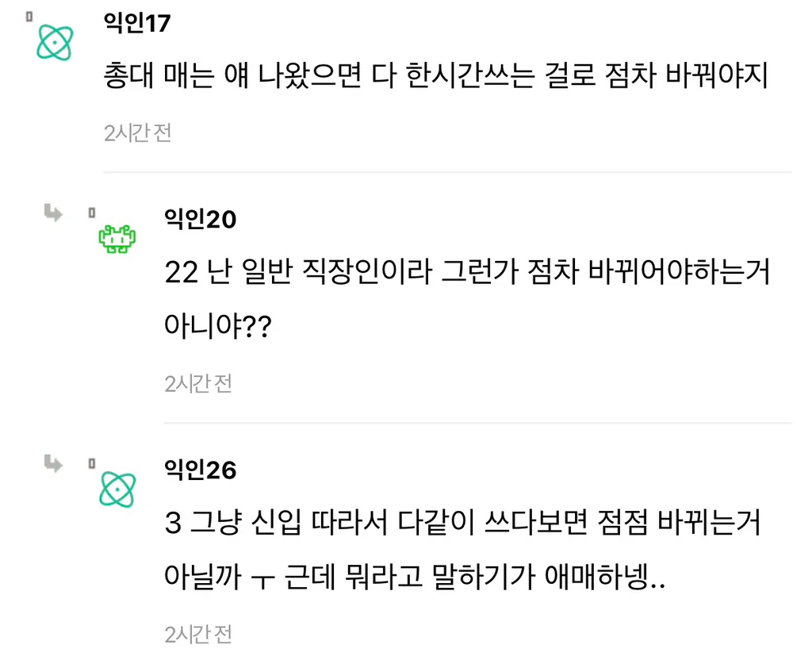Click the 2시간 전 timestamp under 익인26's reply
812x660 pixels.
198,635
